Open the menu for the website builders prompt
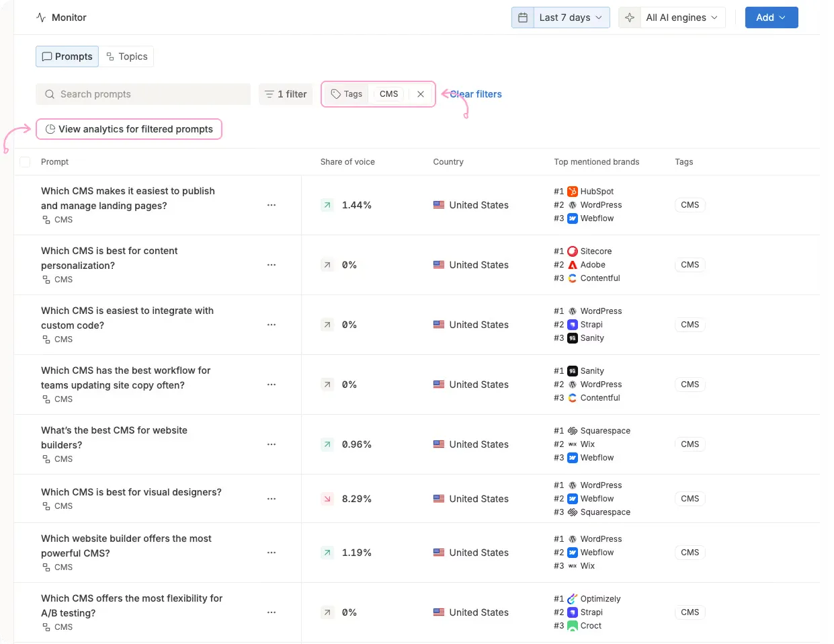Viewport: 834px width, 644px height. tap(272, 444)
